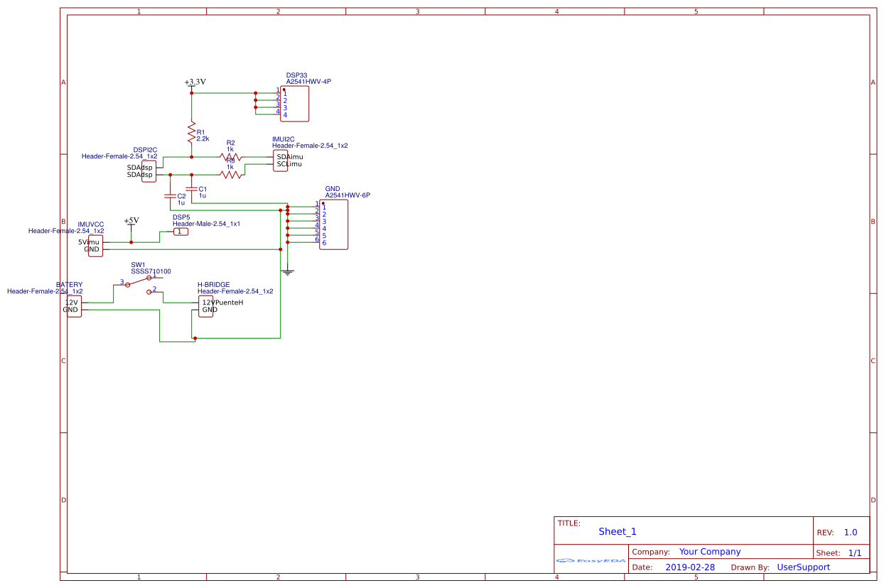Select the BATERY header box
Screen dimensions: 884x588
coord(74,306)
